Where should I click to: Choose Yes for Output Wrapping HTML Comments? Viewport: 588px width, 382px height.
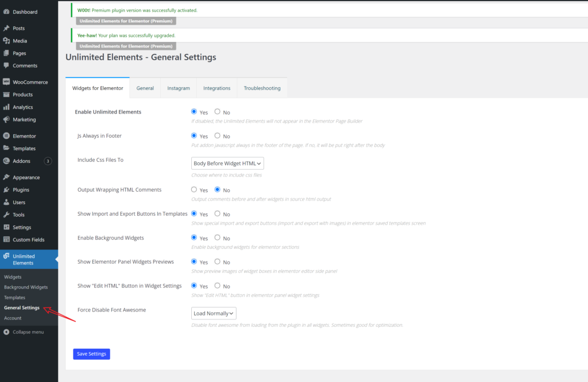[194, 189]
